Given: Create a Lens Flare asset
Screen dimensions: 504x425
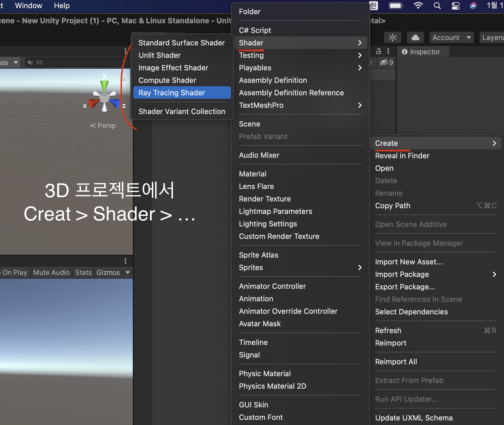Looking at the screenshot, I should point(301,186).
